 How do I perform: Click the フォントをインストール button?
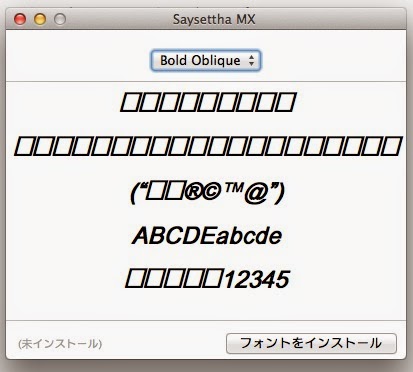(311, 343)
